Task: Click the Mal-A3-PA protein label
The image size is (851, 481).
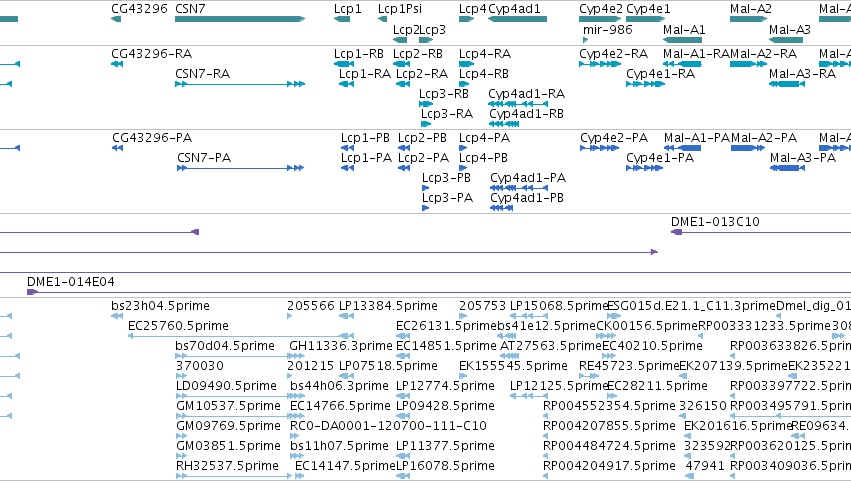Action: click(x=803, y=157)
